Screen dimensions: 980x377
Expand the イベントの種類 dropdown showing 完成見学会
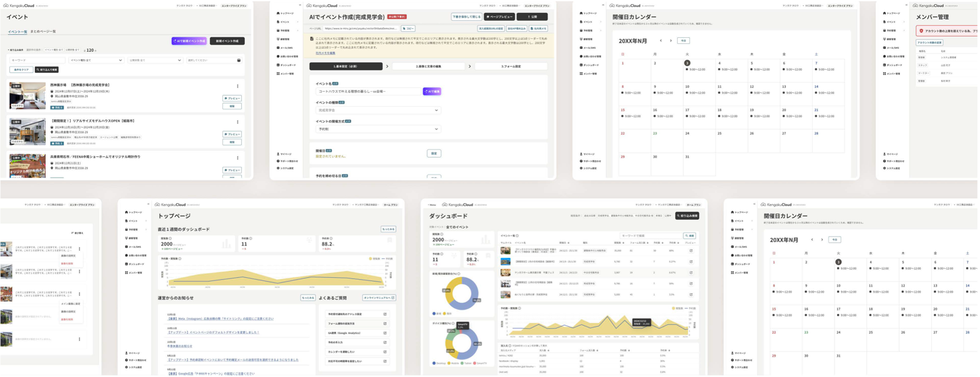point(378,111)
